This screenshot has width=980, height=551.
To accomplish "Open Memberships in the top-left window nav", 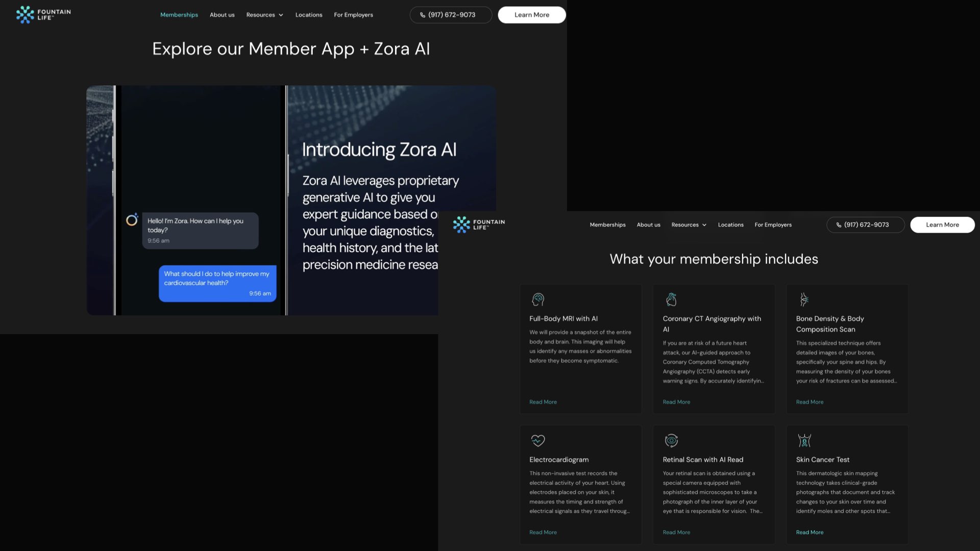I will pos(179,15).
